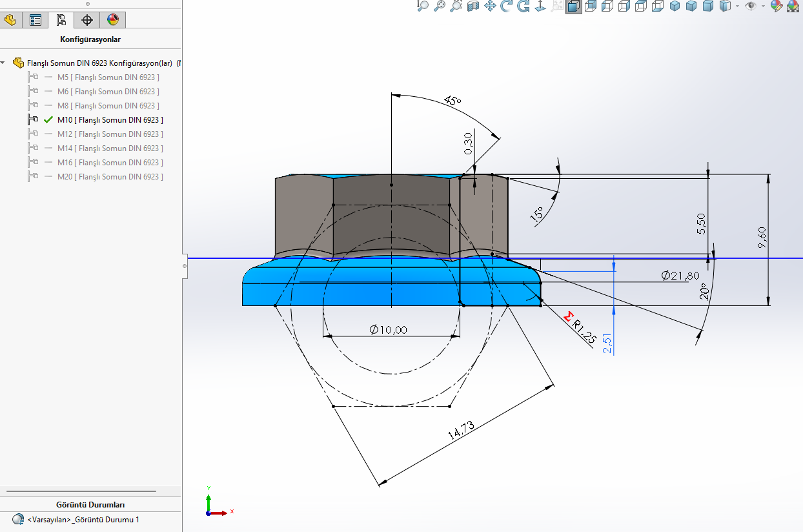This screenshot has height=532, width=803.
Task: Open the DimXpertManager tab
Action: (x=87, y=20)
